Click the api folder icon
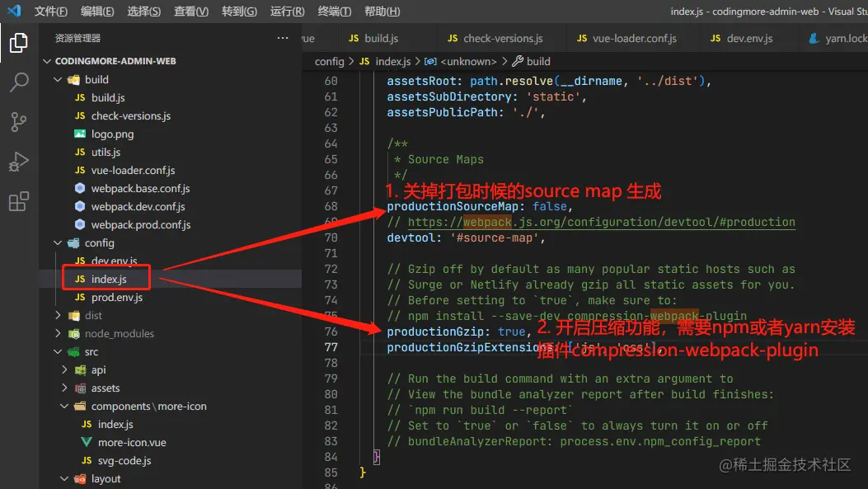Screen dimensions: 868x489 click(80, 370)
